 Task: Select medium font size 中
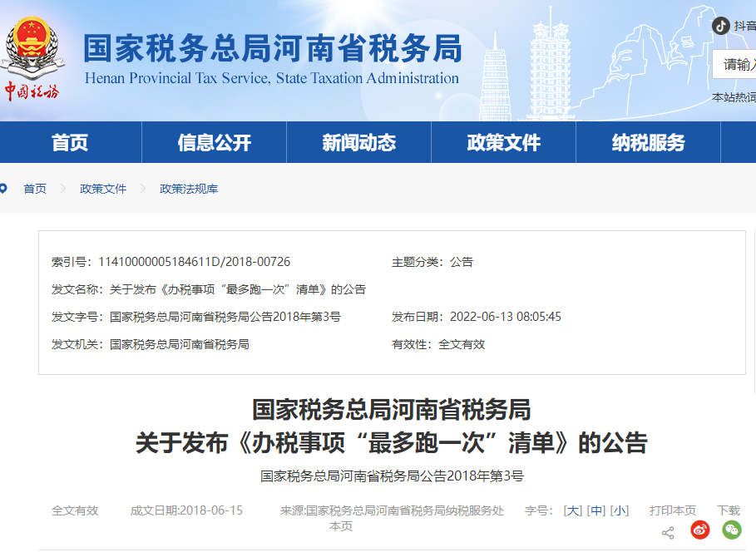pos(596,510)
